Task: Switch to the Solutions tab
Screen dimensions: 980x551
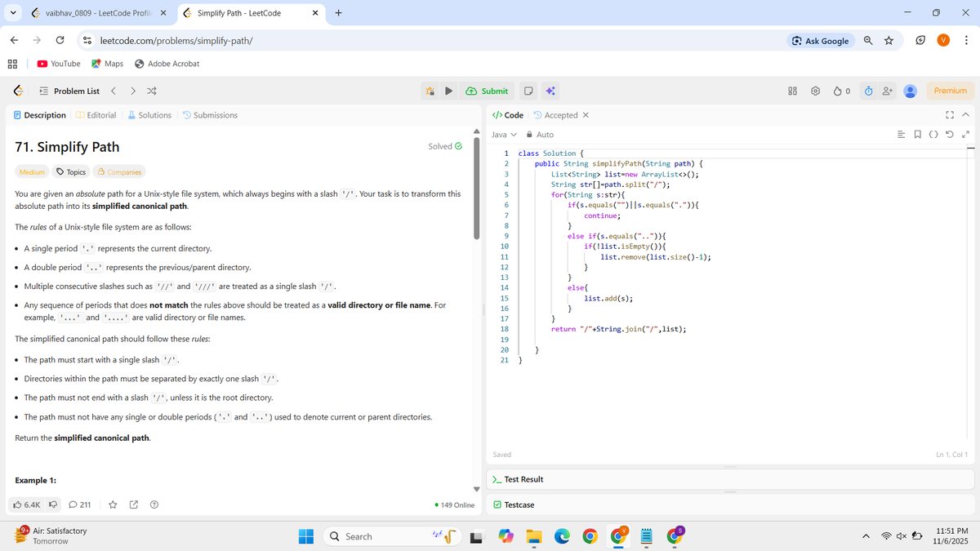Action: pos(149,115)
